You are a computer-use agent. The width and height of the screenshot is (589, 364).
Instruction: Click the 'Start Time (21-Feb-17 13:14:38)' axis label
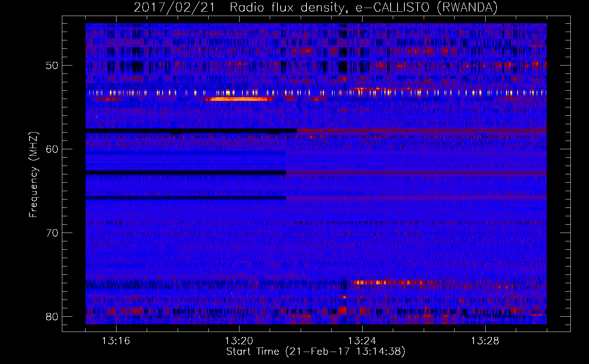point(316,352)
